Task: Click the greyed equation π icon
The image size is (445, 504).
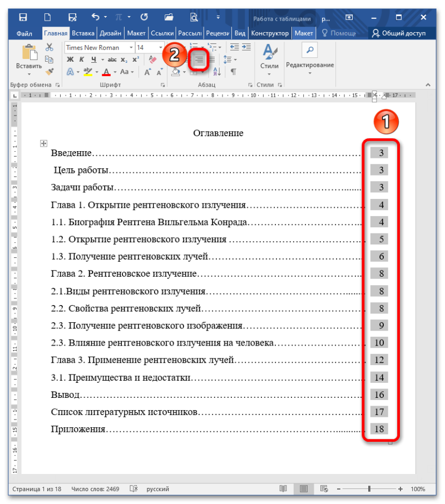Action: tap(118, 17)
